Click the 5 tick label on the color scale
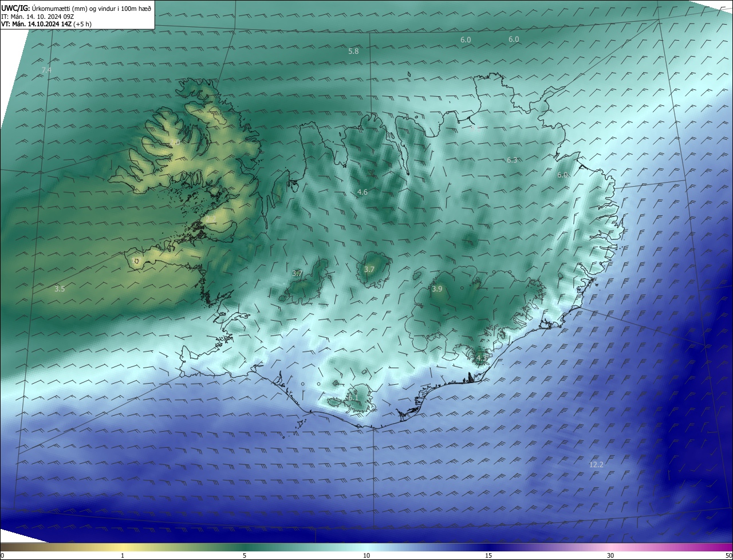733x560 pixels. coord(245,556)
